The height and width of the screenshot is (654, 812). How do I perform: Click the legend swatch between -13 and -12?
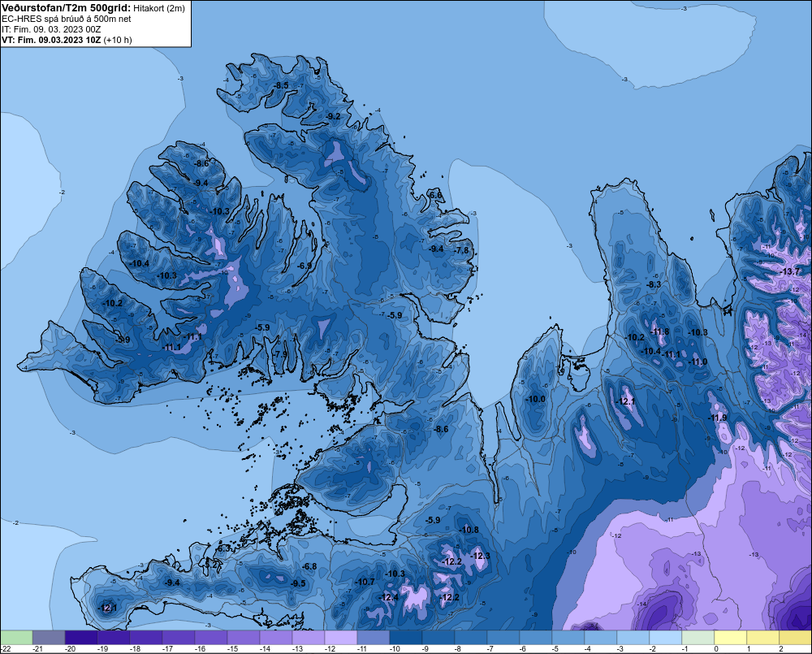tap(309, 638)
